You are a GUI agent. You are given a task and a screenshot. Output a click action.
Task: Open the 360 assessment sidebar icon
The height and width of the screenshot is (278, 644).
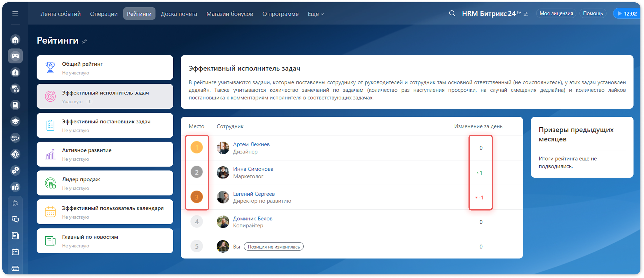click(15, 138)
